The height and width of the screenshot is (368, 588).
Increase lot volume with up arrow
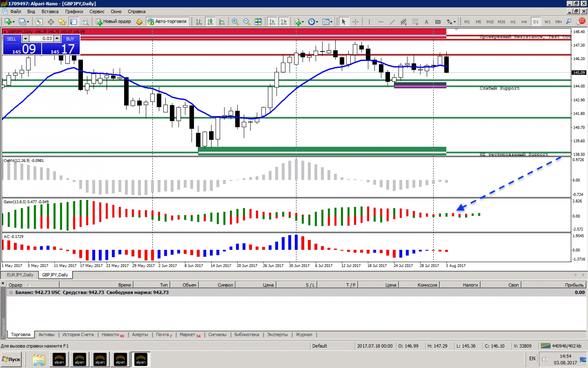(x=57, y=39)
